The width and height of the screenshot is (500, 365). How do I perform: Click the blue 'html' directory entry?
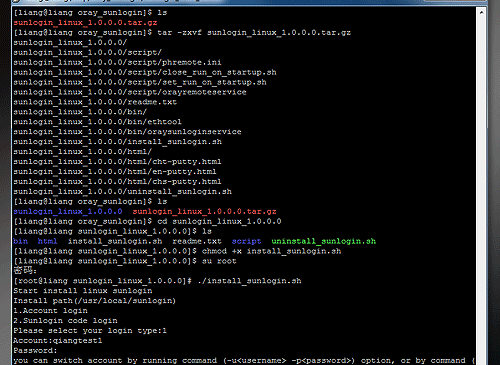47,241
